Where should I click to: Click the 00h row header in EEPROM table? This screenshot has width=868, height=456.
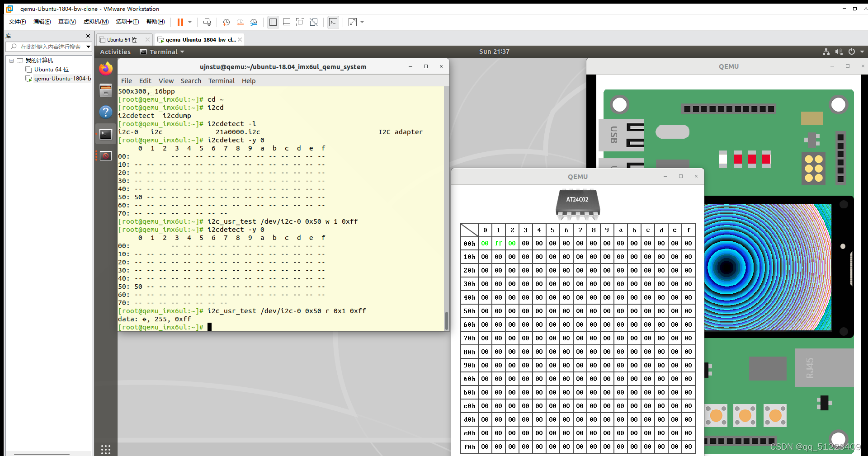click(x=469, y=243)
